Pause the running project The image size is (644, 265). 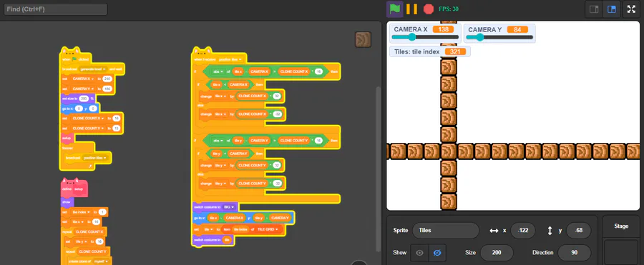coord(411,9)
